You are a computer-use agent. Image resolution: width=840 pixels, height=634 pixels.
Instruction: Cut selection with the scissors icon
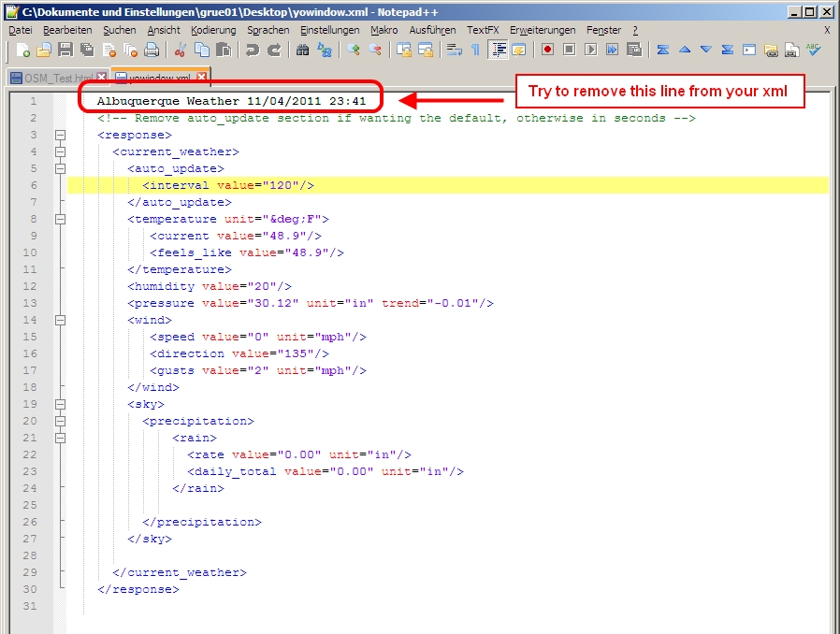pos(180,50)
